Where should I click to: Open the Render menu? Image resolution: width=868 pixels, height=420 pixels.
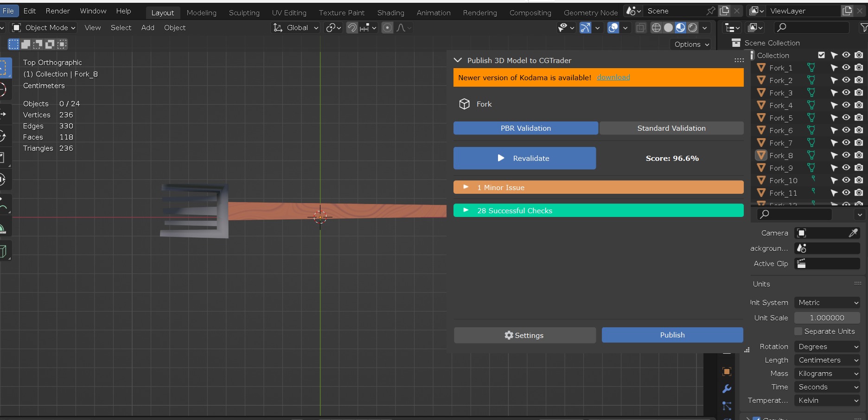tap(58, 11)
